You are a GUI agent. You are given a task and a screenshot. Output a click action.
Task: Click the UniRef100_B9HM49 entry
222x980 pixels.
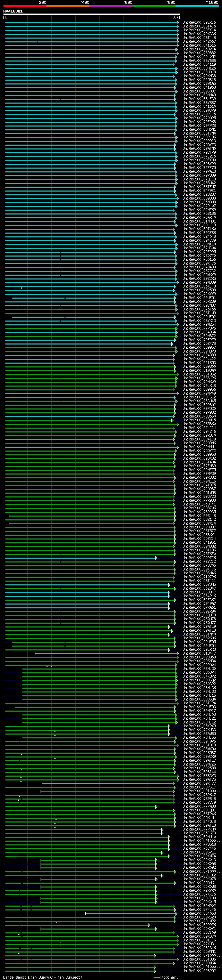coord(199,95)
